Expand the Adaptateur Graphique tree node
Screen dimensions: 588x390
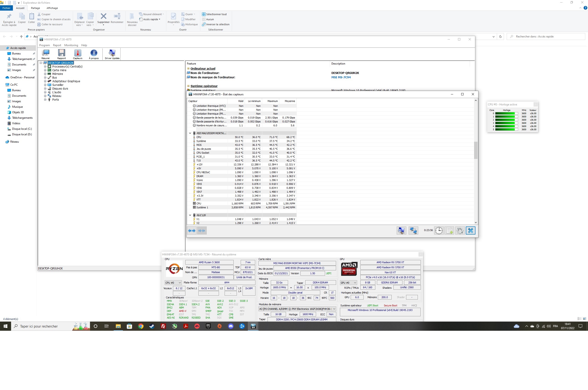coord(45,81)
